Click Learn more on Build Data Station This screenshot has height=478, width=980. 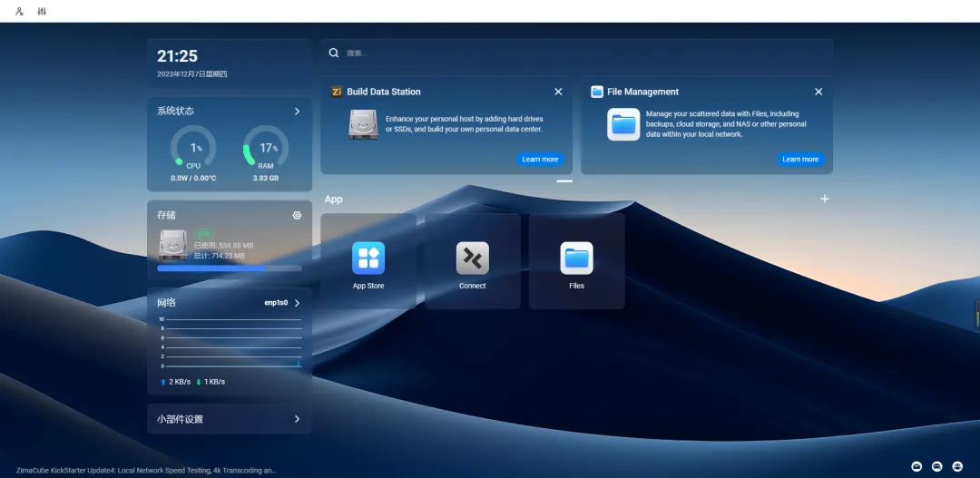540,160
